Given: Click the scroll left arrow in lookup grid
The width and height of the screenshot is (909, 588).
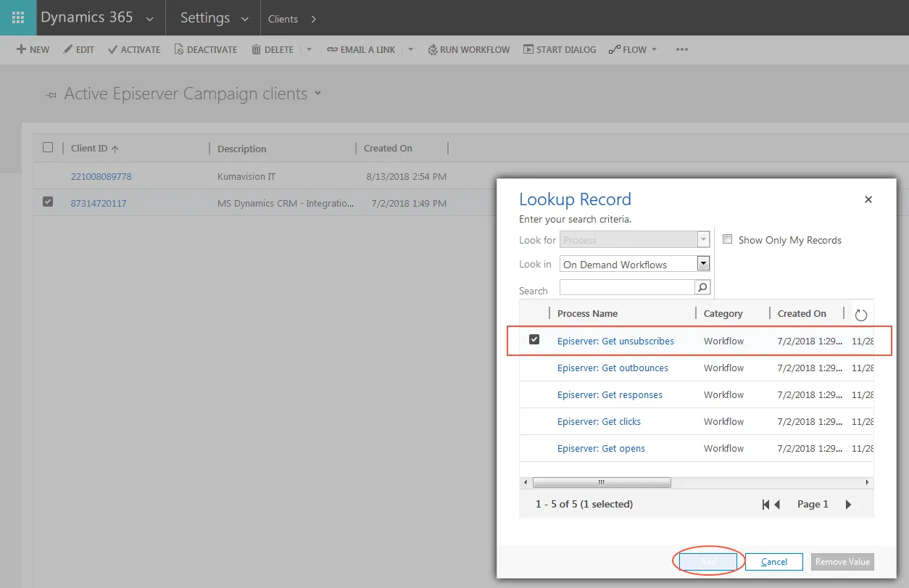Looking at the screenshot, I should pos(526,482).
